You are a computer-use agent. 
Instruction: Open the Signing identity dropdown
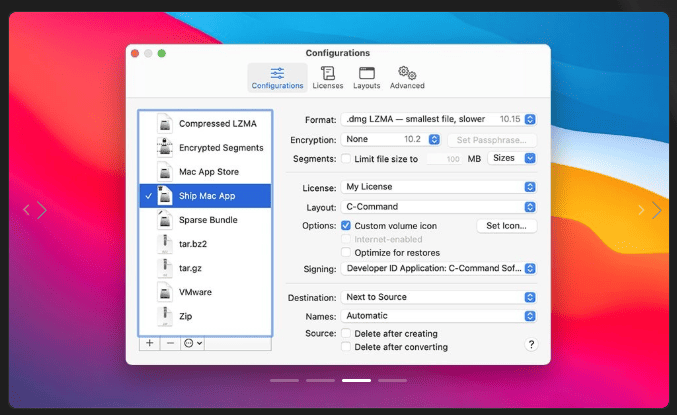pos(438,268)
